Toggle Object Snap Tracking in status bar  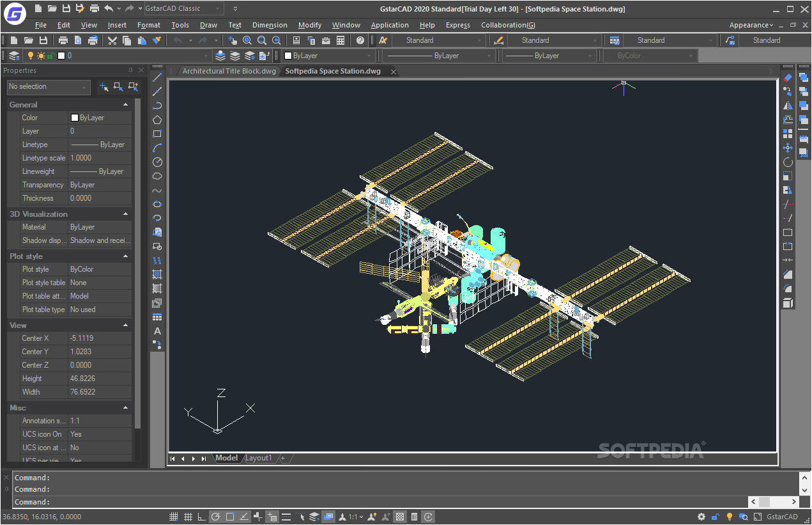244,517
